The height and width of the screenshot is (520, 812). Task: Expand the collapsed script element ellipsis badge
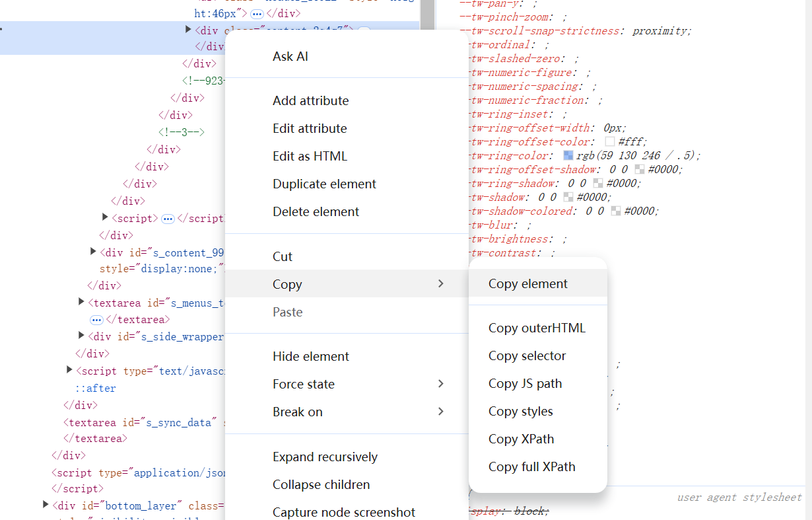tap(168, 219)
